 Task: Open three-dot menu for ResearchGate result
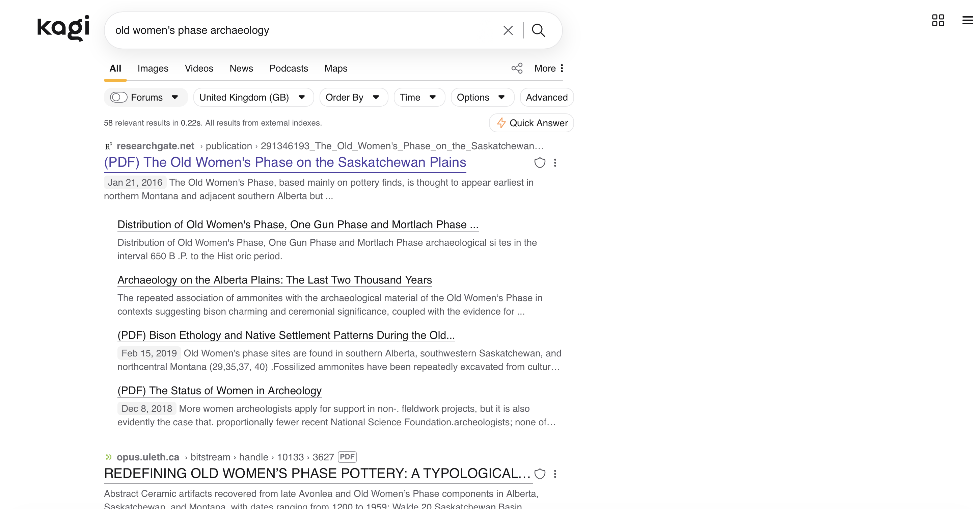555,163
